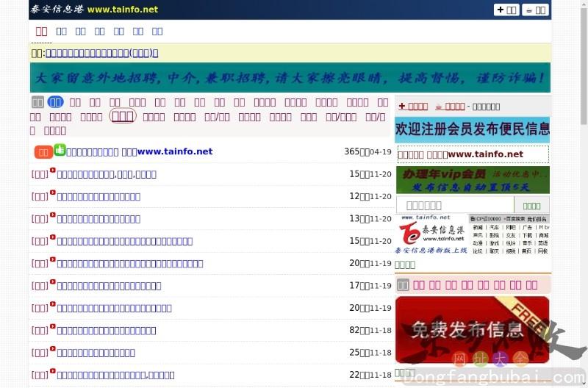Click the red icon on the 22-view 11-18 row
The width and height of the screenshot is (588, 388).
[52, 371]
